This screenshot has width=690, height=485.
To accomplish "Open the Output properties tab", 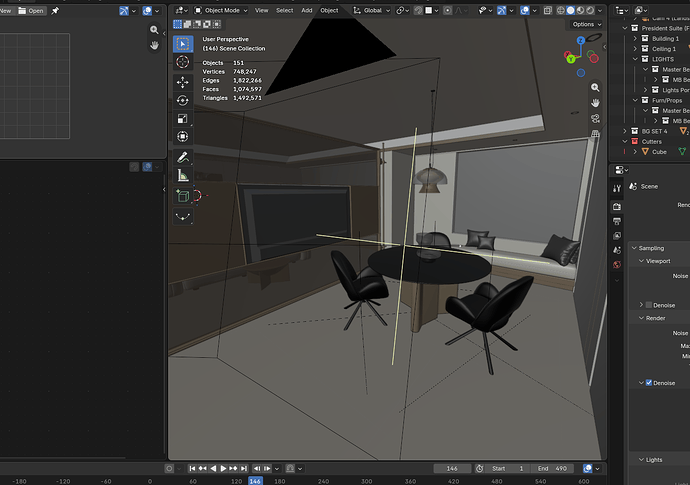I will coord(617,221).
